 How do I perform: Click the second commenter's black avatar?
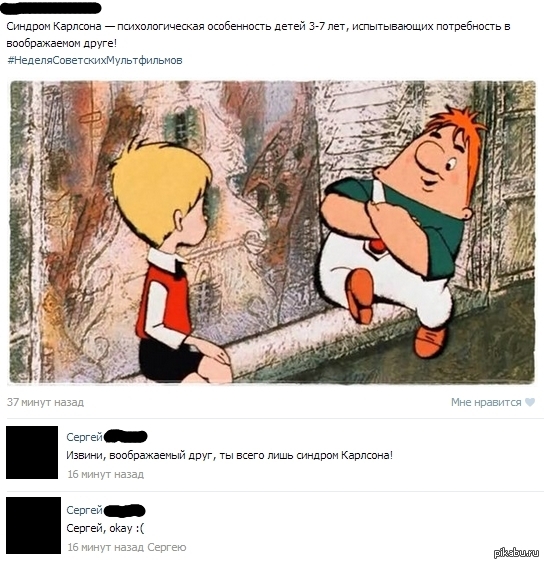click(x=33, y=525)
